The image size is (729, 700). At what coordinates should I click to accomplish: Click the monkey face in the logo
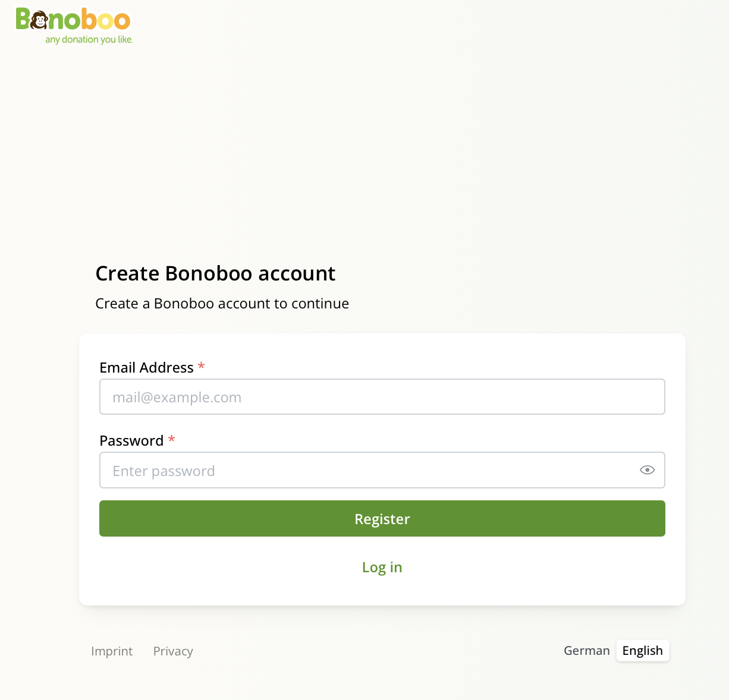point(39,20)
